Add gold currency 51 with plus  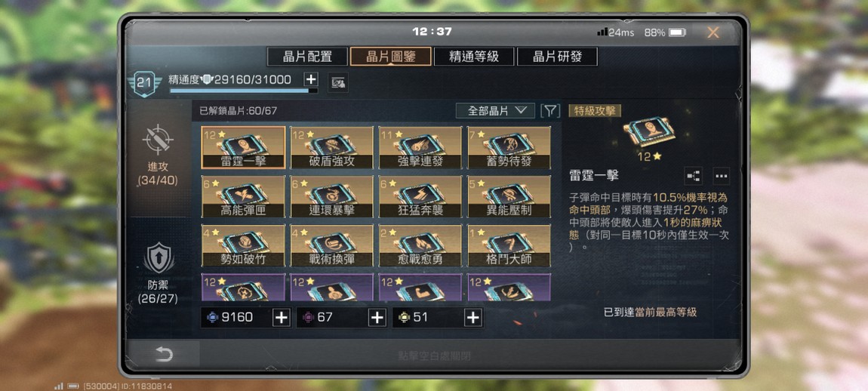tap(472, 317)
